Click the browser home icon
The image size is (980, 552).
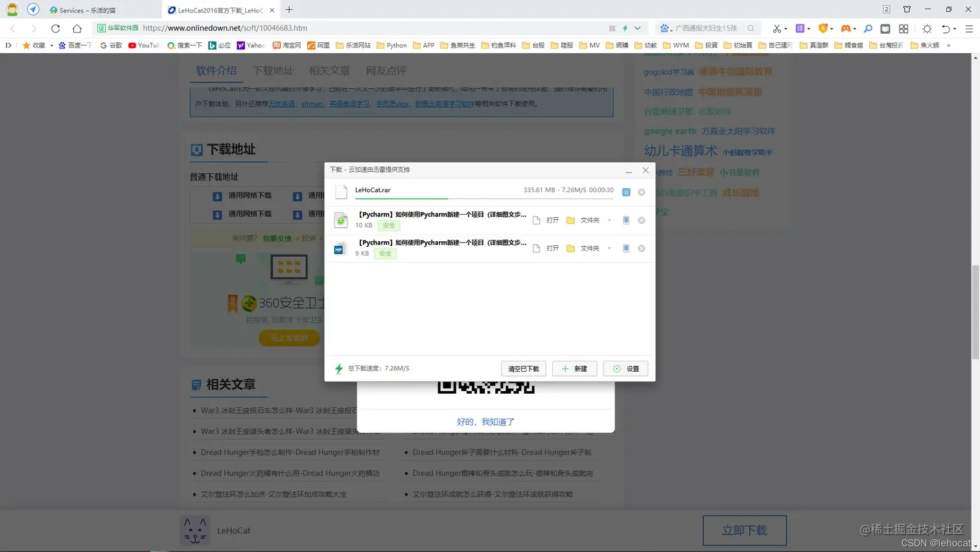(x=76, y=28)
